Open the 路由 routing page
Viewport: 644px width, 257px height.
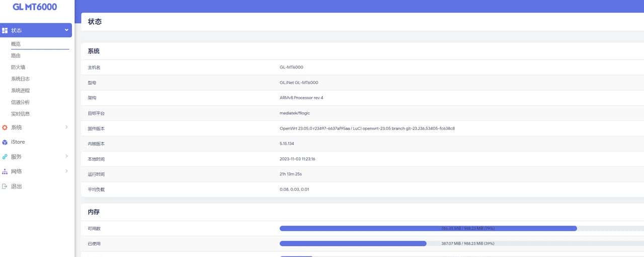(16, 56)
